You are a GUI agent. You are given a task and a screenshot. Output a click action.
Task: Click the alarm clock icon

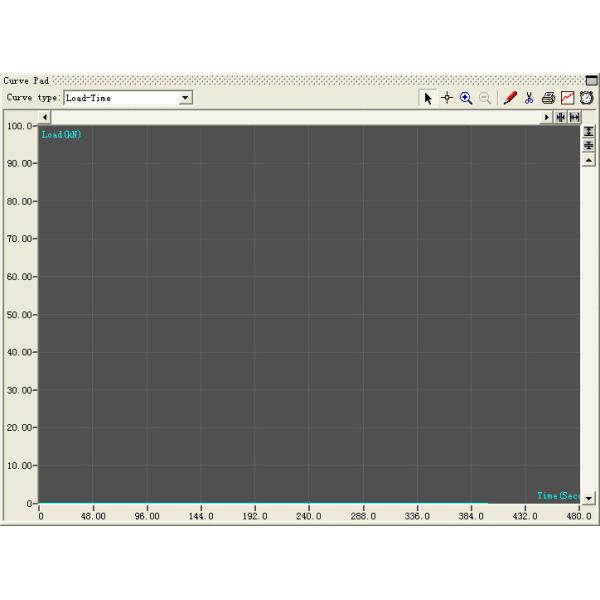pos(586,98)
